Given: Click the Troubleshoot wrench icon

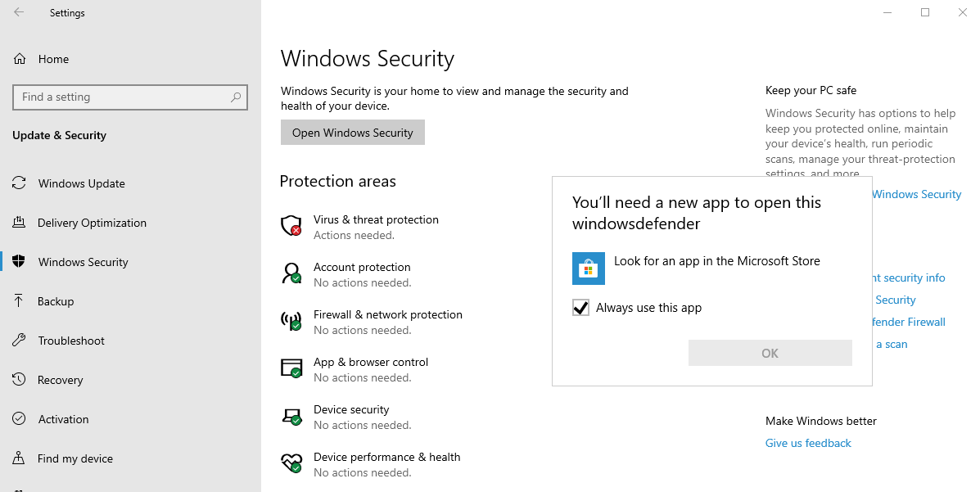Looking at the screenshot, I should tap(19, 341).
